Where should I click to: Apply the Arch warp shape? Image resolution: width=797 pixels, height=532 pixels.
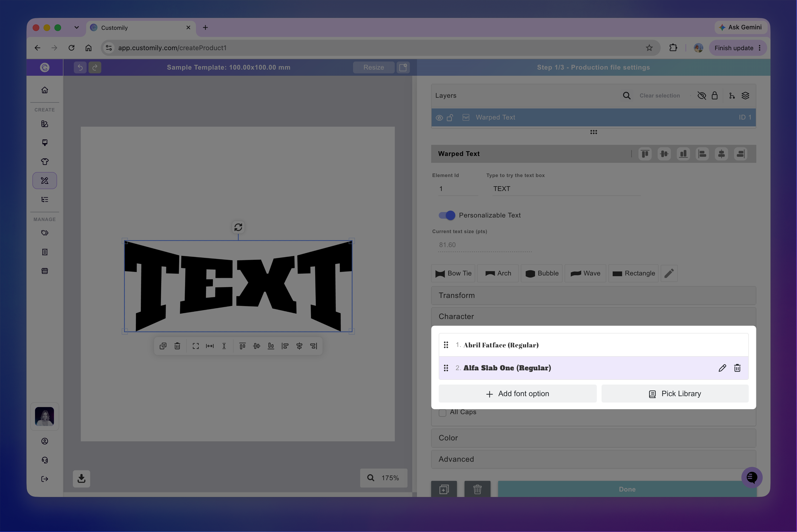[x=498, y=273]
